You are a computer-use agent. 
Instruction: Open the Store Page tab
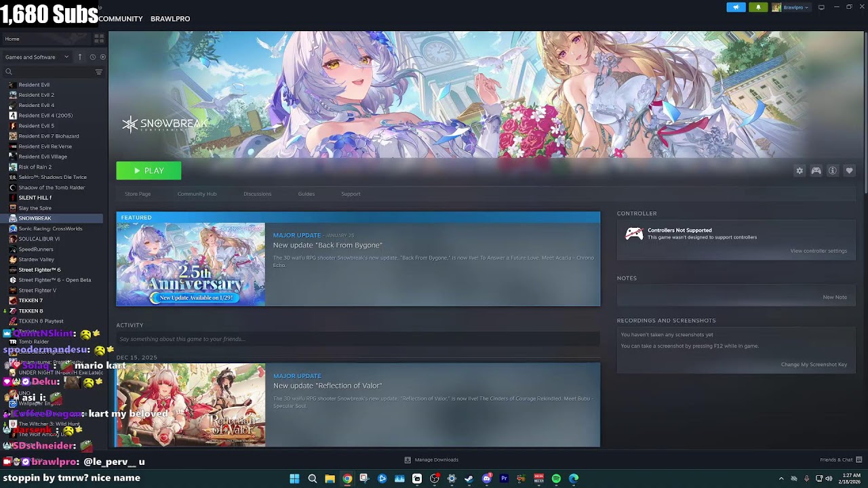138,194
